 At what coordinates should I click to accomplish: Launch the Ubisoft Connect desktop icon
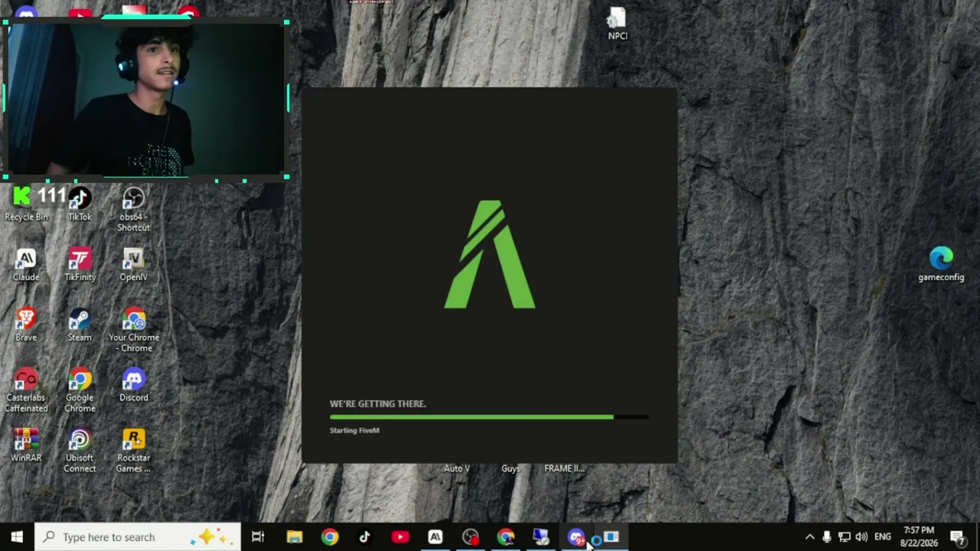80,451
